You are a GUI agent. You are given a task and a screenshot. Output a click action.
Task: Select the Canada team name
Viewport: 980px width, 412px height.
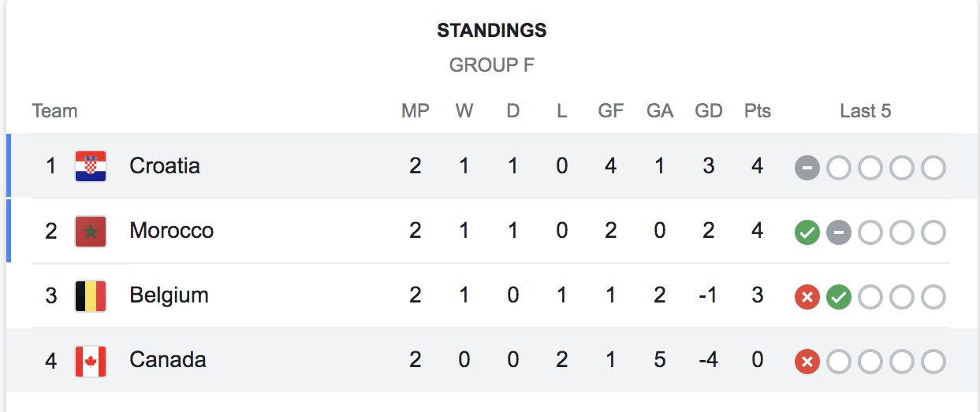click(167, 360)
